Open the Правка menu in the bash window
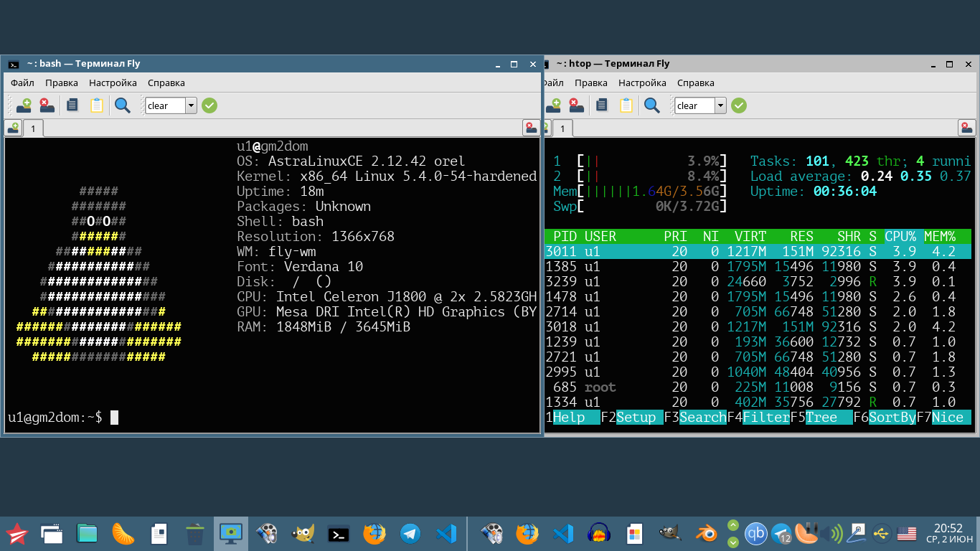980x551 pixels. pos(61,83)
